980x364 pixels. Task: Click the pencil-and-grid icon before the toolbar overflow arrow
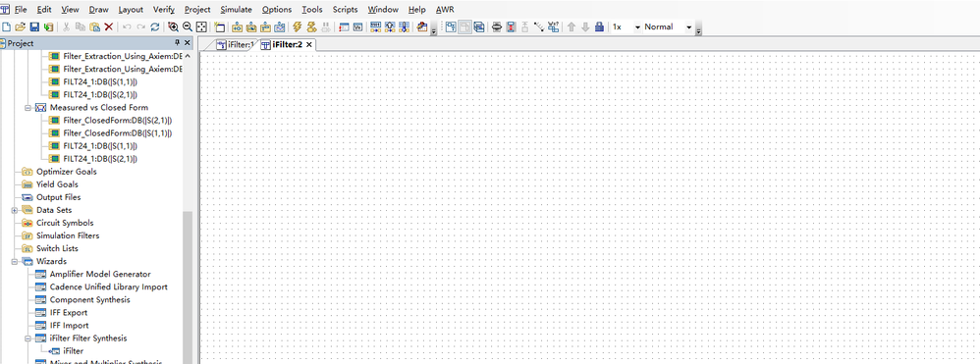(421, 26)
